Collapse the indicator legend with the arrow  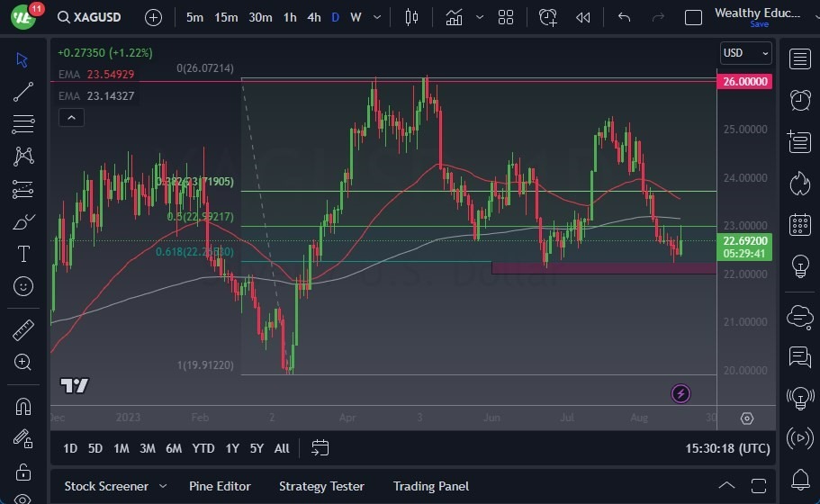point(71,117)
